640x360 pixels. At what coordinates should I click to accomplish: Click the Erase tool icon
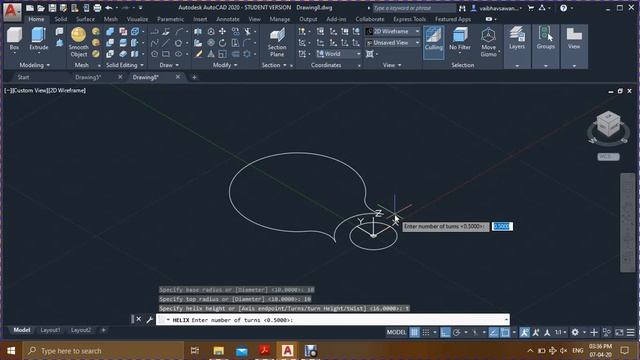[198, 54]
